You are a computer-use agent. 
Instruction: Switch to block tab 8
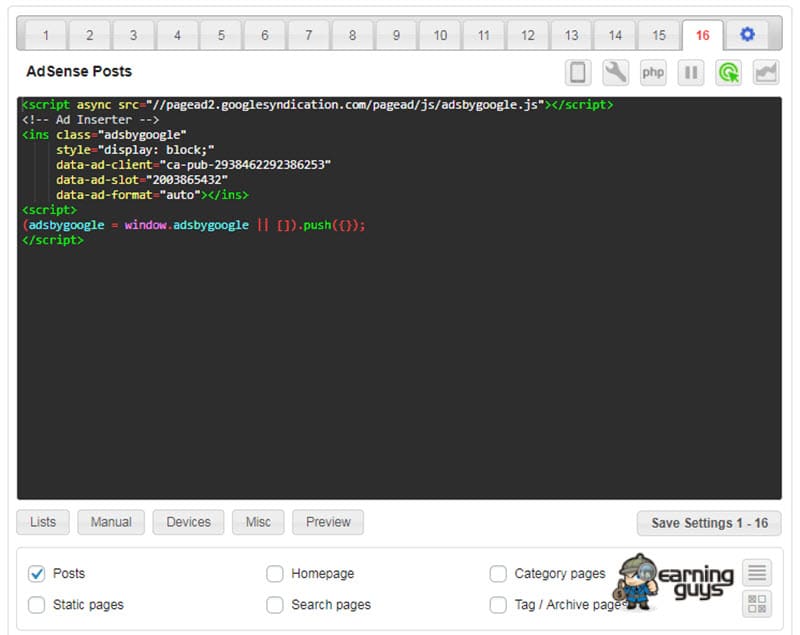(353, 35)
